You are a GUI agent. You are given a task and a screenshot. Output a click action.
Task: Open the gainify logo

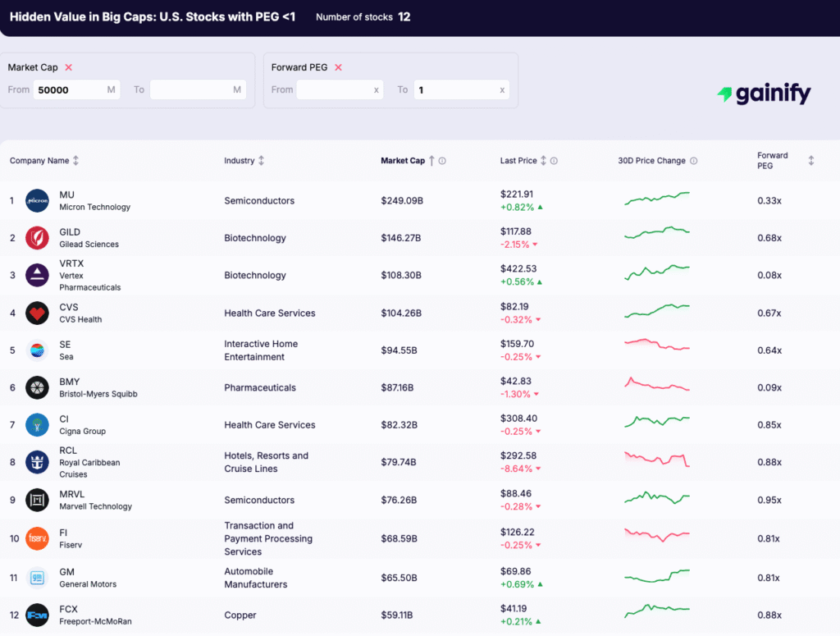pos(764,94)
